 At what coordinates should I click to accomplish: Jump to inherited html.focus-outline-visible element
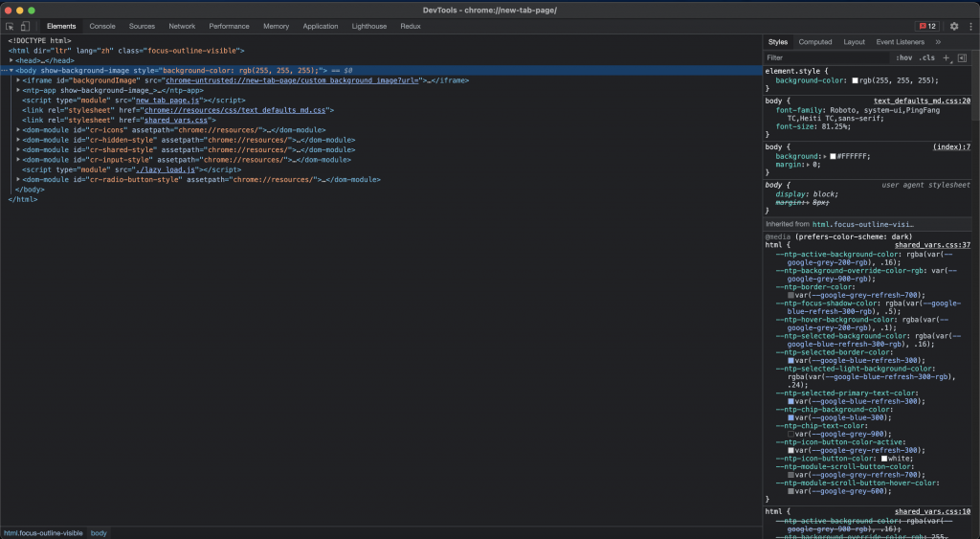(x=862, y=224)
